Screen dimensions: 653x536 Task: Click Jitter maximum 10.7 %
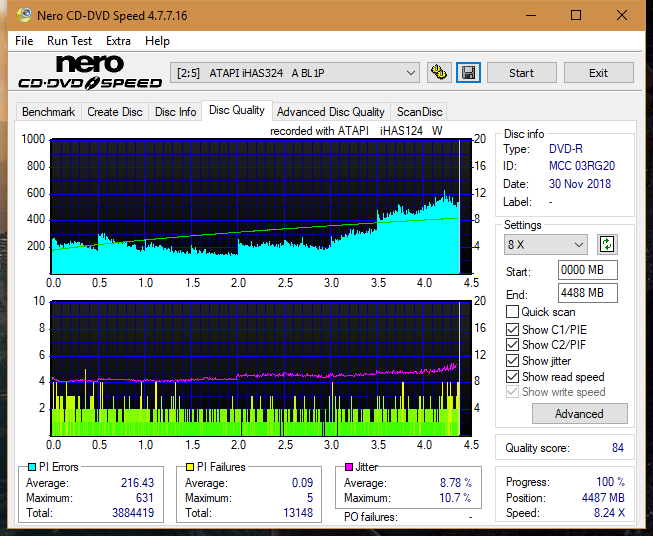pyautogui.click(x=455, y=498)
